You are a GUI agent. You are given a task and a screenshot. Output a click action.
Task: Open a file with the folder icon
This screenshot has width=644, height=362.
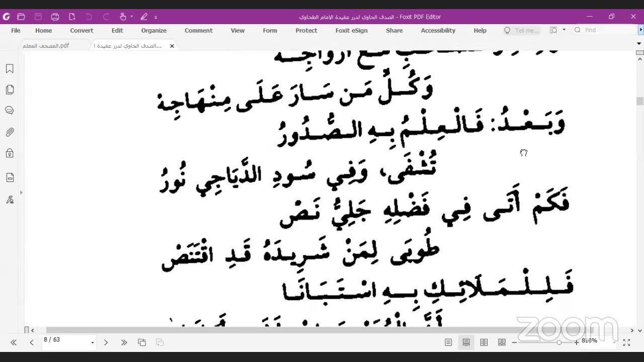click(x=21, y=17)
